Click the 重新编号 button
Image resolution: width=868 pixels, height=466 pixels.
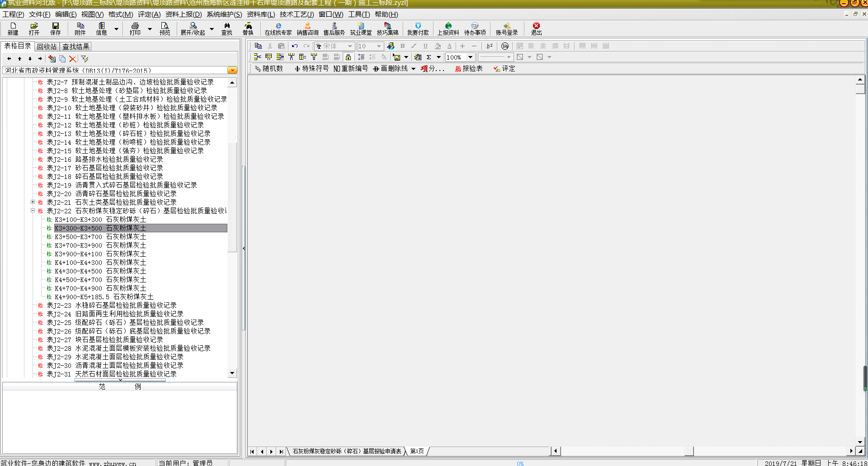coord(351,69)
